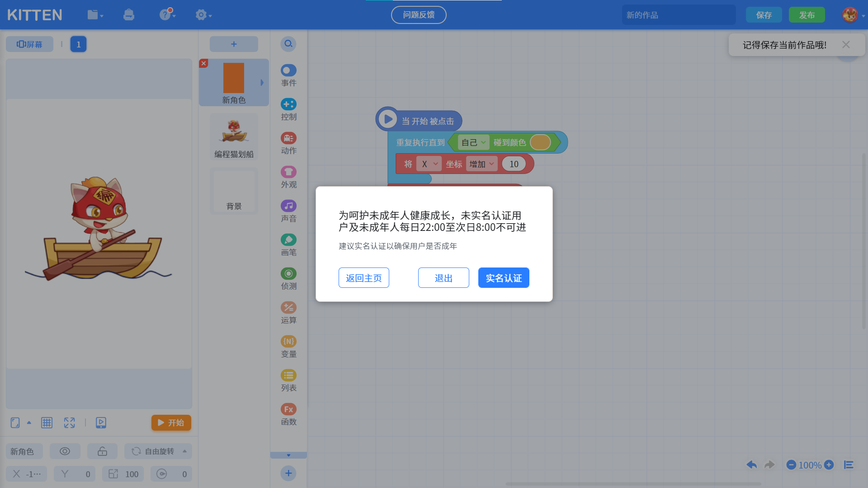Click the 当开始被点击 event block
Screen dimensions: 868x488
point(419,120)
